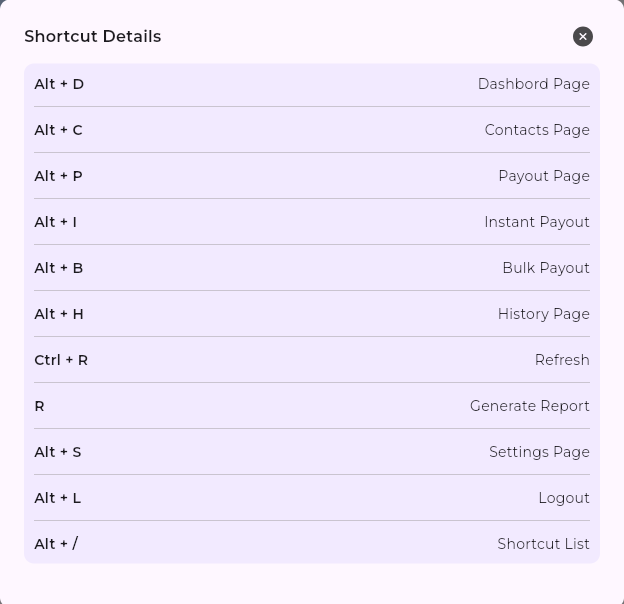Select the Dashbord Page entry
This screenshot has width=624, height=604.
coord(533,84)
